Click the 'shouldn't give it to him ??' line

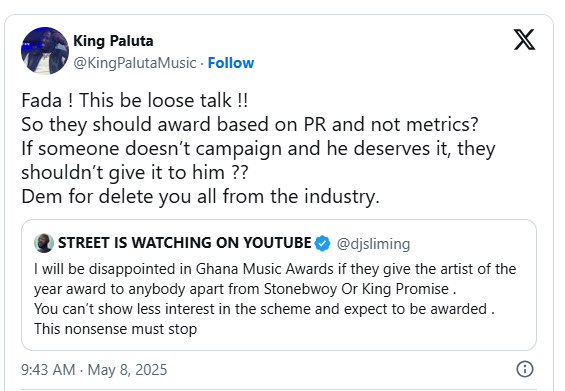coord(135,173)
